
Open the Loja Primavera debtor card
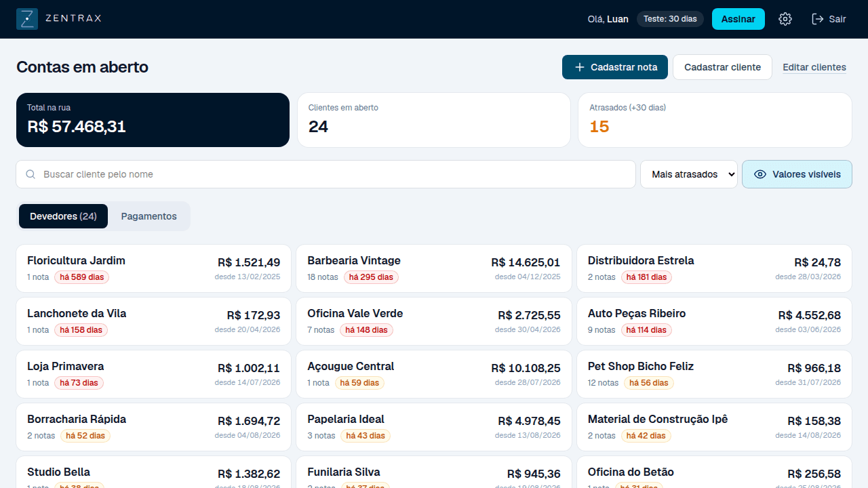click(153, 374)
